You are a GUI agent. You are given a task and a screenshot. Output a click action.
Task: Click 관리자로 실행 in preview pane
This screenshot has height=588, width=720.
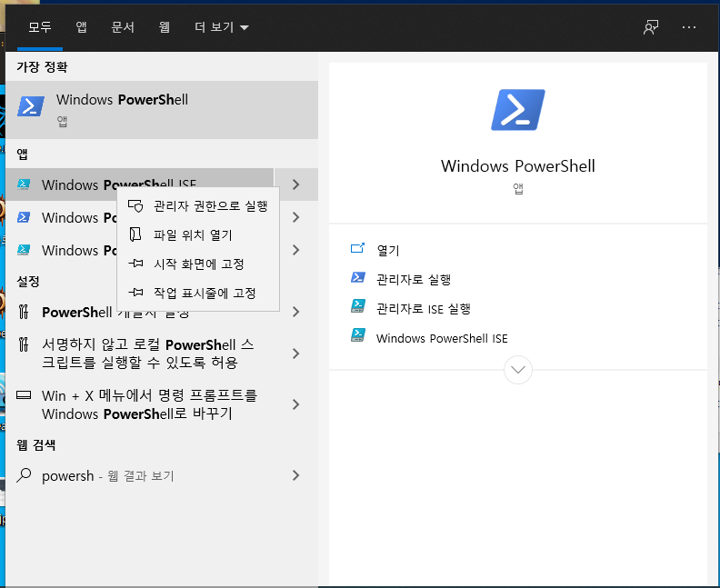(x=414, y=280)
